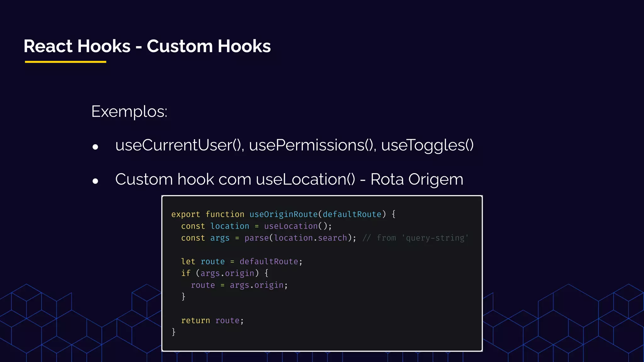Click the 'useToggles()' text in the first bullet
This screenshot has width=644, height=362.
tap(427, 145)
